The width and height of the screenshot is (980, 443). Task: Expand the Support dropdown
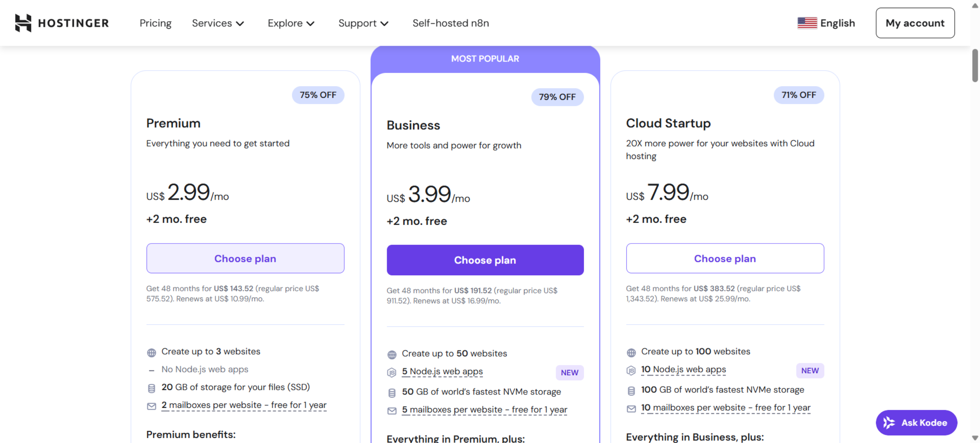(x=363, y=23)
